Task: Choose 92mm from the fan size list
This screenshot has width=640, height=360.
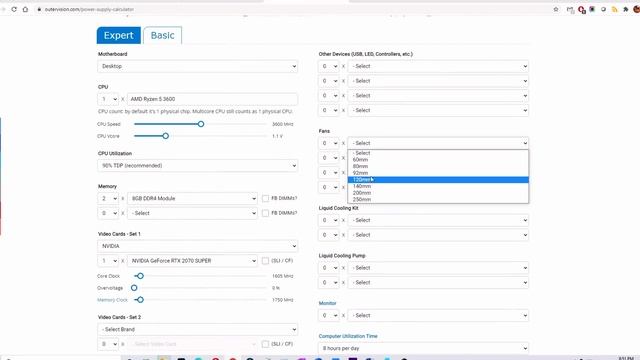Action: tap(438, 173)
